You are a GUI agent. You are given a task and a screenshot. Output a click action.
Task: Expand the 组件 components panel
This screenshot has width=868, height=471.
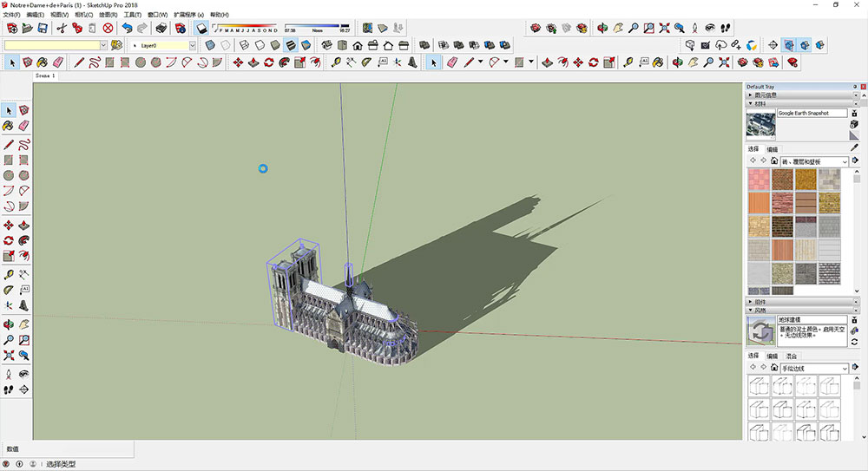[759, 301]
